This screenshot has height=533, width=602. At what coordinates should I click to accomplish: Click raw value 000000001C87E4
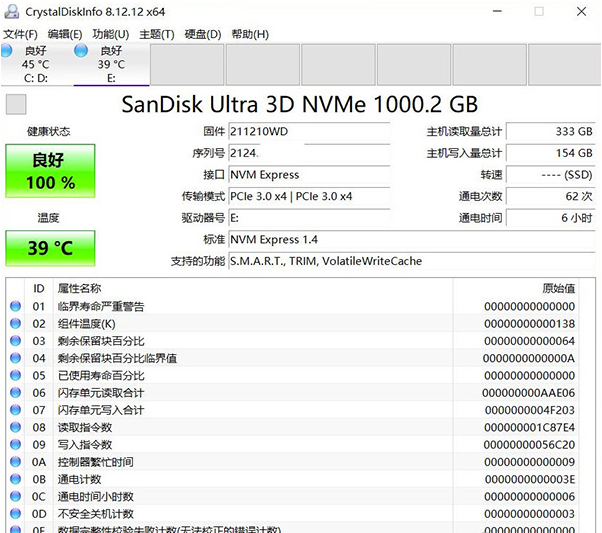tap(529, 427)
